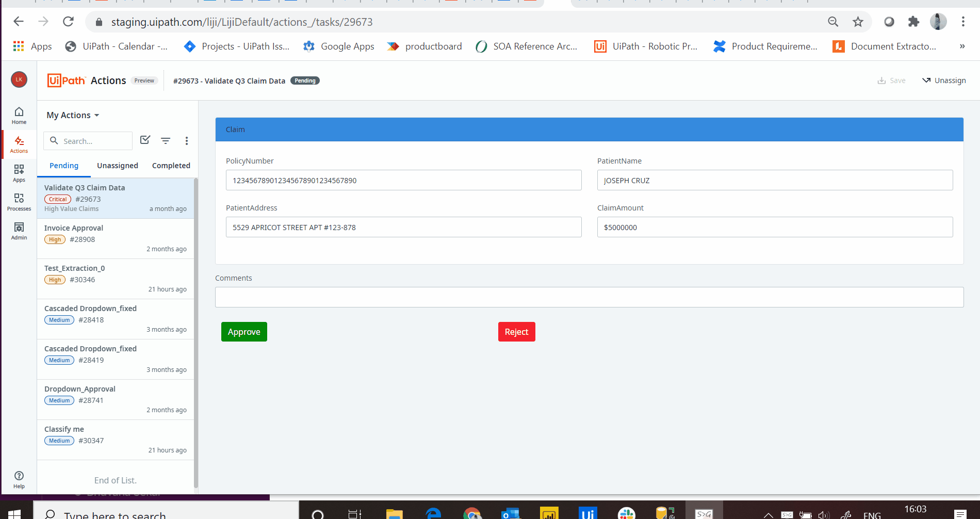Screen dimensions: 980x519
Task: Bookmark page with the star icon
Action: [858, 22]
